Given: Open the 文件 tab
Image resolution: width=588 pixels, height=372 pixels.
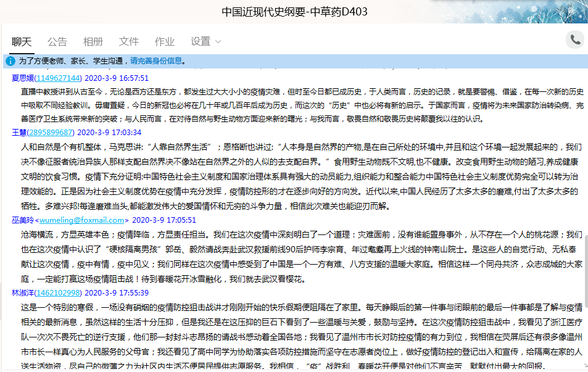Looking at the screenshot, I should (x=129, y=41).
